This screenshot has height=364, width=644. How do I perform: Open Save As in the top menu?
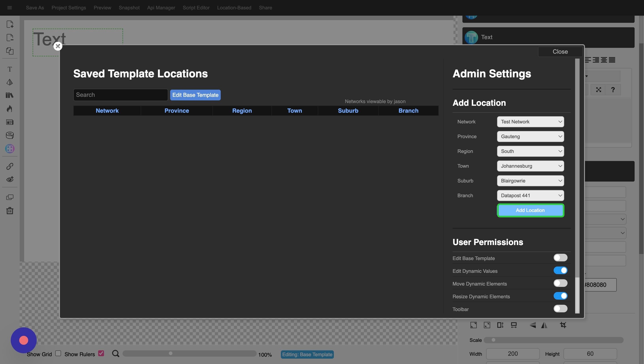[x=35, y=8]
